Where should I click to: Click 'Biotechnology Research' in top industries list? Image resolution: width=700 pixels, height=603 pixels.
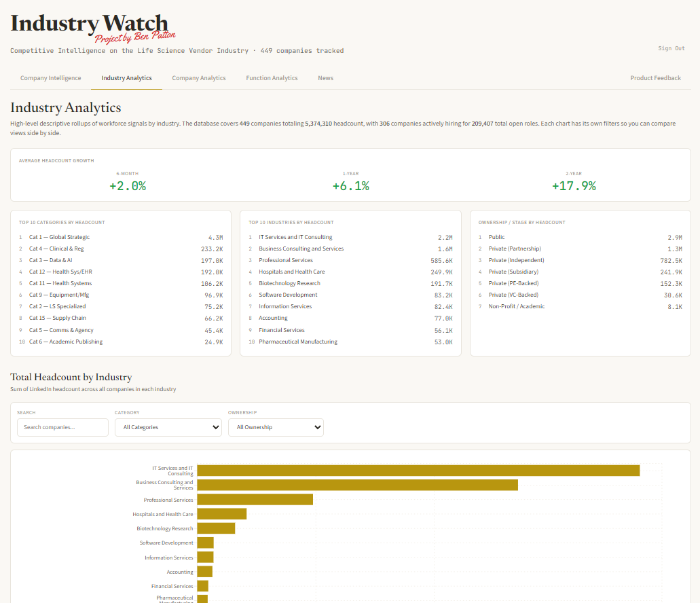click(350, 283)
